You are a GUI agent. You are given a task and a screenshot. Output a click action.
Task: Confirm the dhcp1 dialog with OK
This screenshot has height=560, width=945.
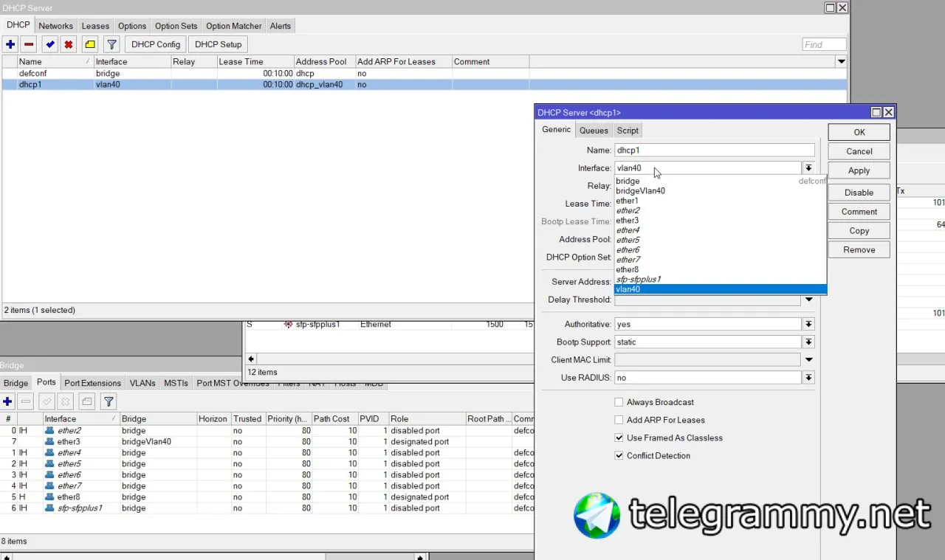click(859, 132)
